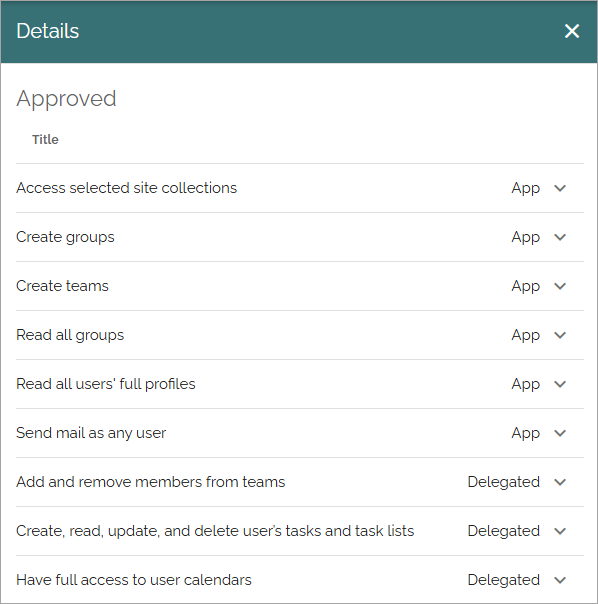Click App label in Read all users' profiles row
Screen dimensions: 598x604
[x=526, y=384]
